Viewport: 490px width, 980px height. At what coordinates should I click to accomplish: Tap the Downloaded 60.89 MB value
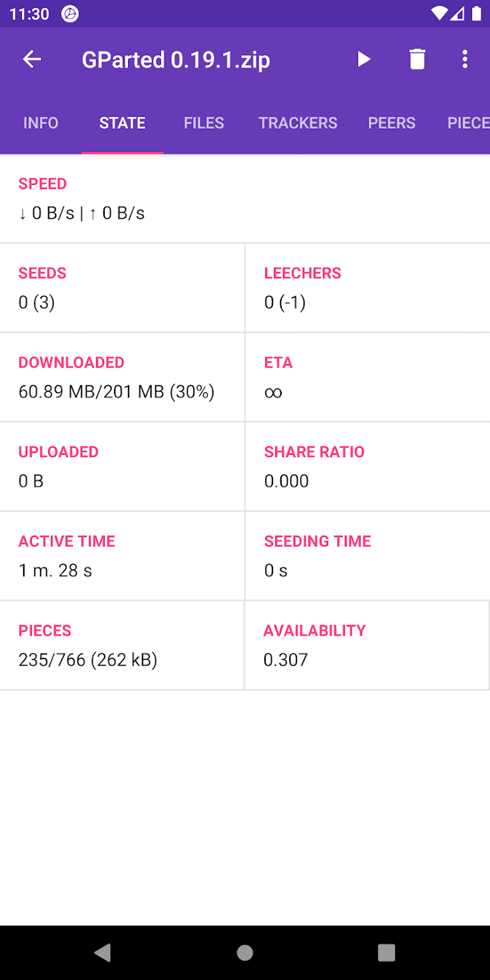coord(117,392)
